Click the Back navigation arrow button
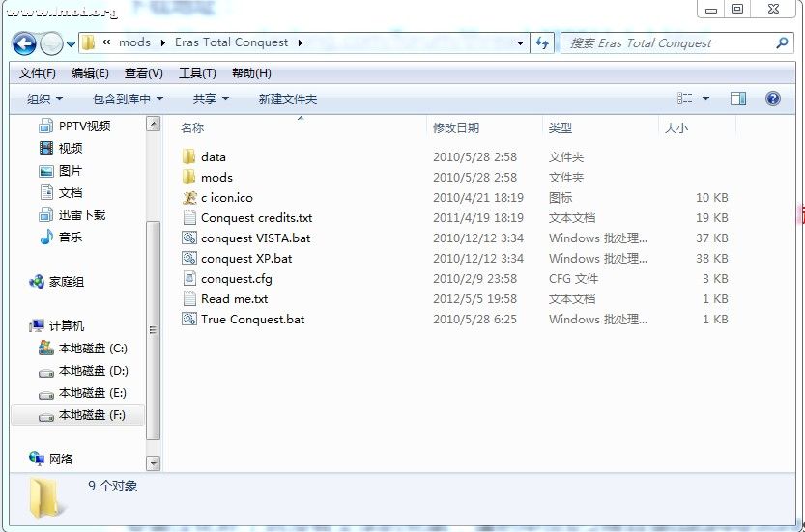Viewport: 805px width, 532px height. [x=24, y=43]
